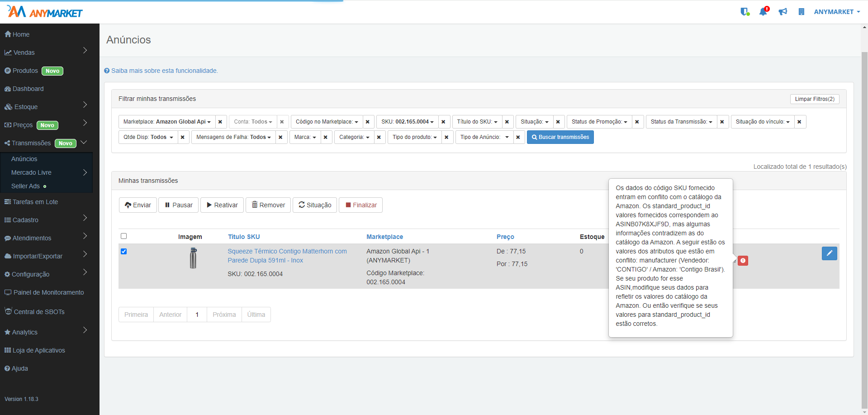Click the Buscar transmissões button
This screenshot has height=415, width=868.
coord(560,137)
